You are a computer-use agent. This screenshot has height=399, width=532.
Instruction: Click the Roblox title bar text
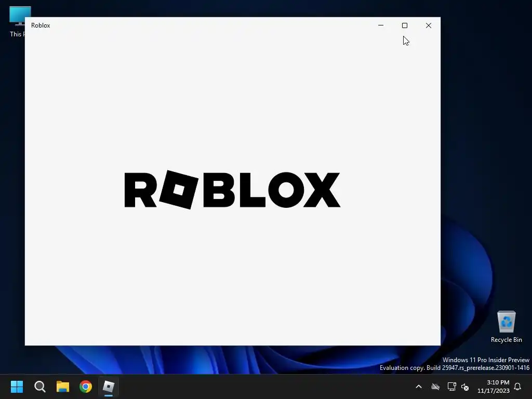coord(41,25)
